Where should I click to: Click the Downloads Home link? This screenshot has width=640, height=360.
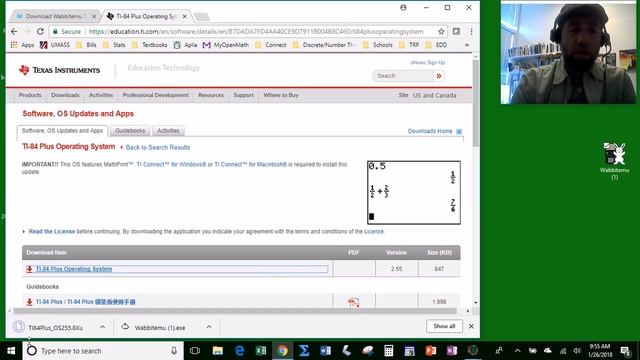(x=430, y=131)
